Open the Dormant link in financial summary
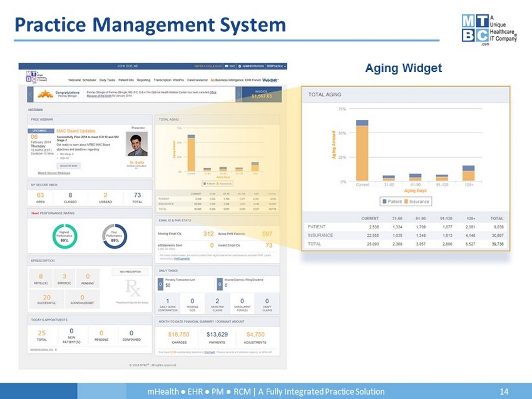This screenshot has height=399, width=532. click(209, 352)
